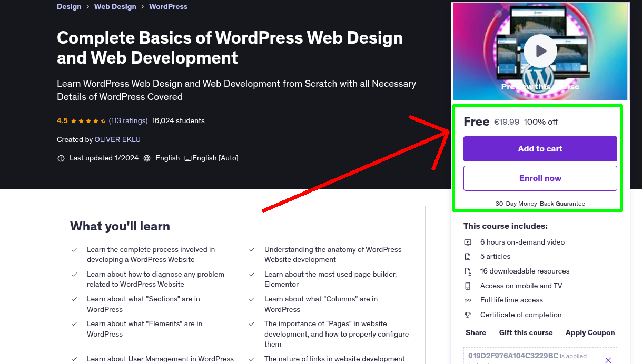Click the course subtitle description
642x364 pixels.
(x=236, y=90)
